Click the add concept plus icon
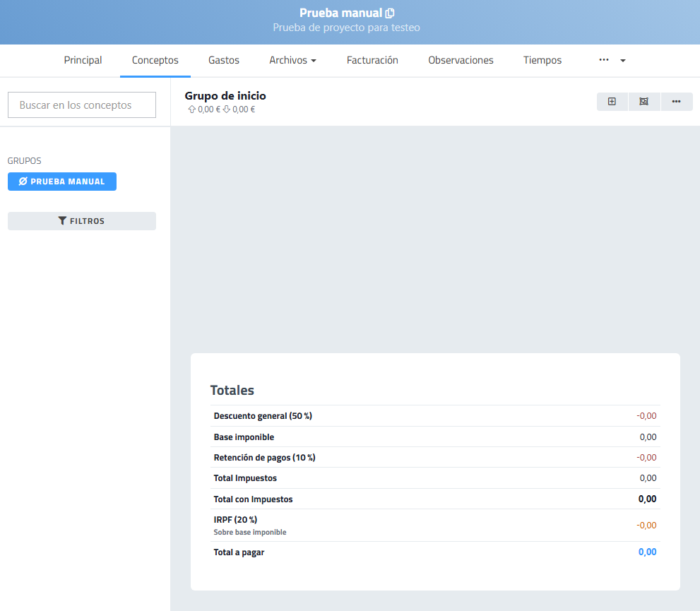700x611 pixels. click(612, 102)
